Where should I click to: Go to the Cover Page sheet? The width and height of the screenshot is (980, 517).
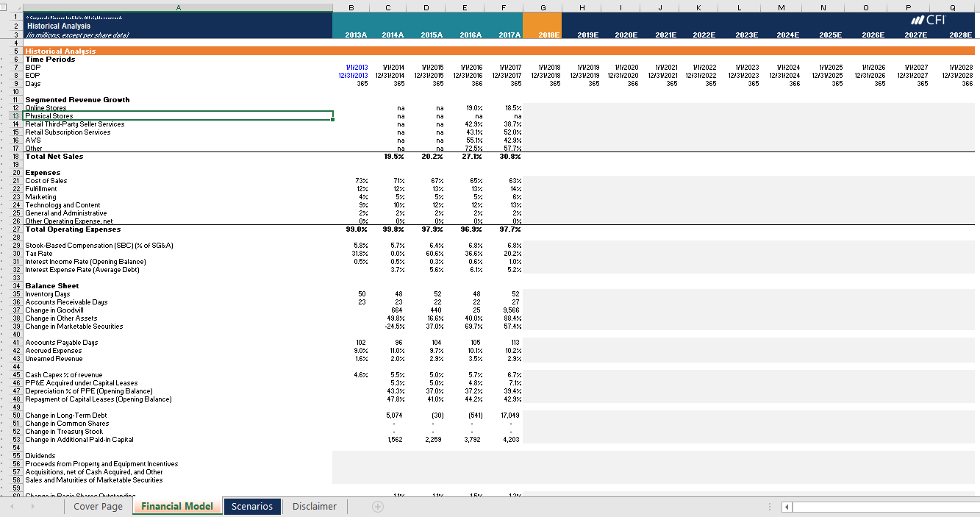tap(98, 506)
